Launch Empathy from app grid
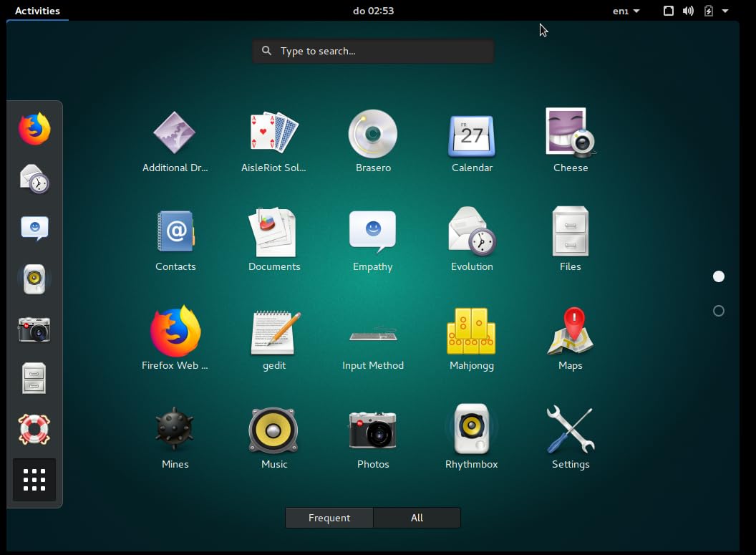This screenshot has width=756, height=555. click(373, 241)
